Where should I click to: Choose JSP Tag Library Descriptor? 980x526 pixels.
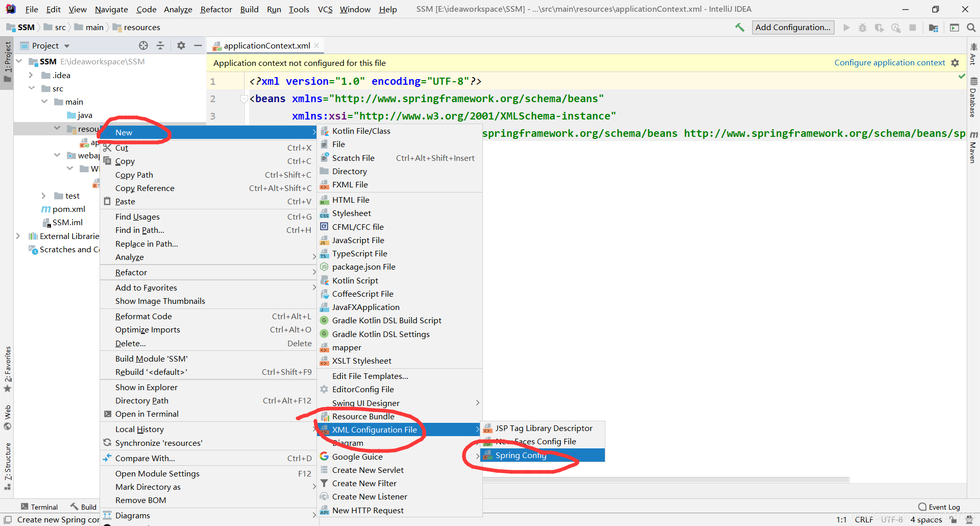[x=543, y=428]
